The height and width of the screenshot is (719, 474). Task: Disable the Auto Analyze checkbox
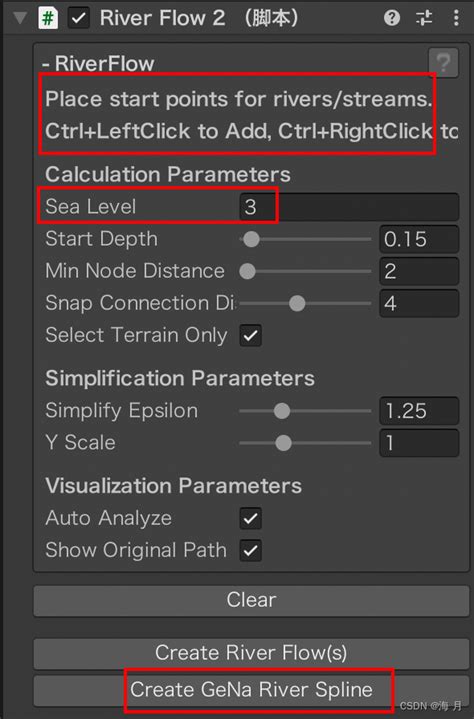click(251, 519)
